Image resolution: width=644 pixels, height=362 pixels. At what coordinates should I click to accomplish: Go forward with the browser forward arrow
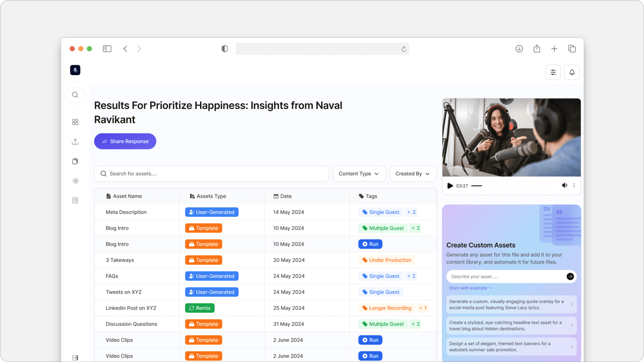point(139,49)
